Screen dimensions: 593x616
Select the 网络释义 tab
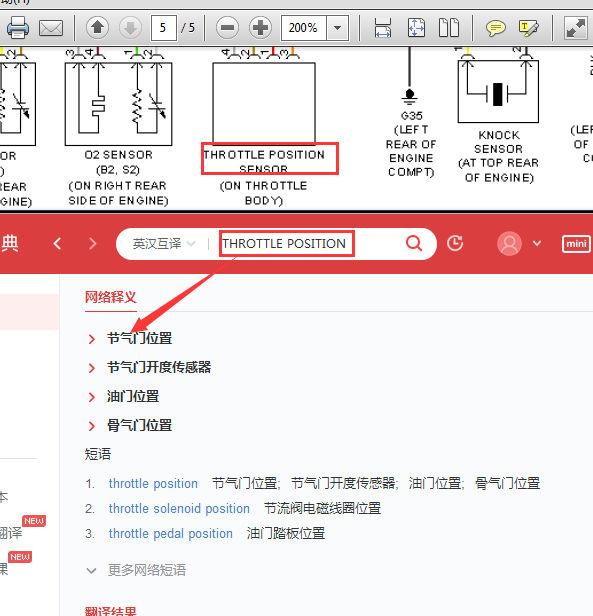coord(111,297)
